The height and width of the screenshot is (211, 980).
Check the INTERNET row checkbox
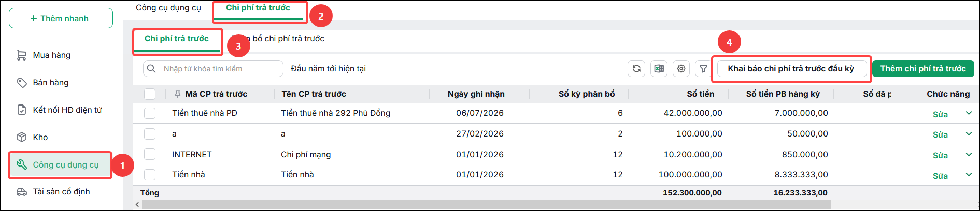click(150, 154)
